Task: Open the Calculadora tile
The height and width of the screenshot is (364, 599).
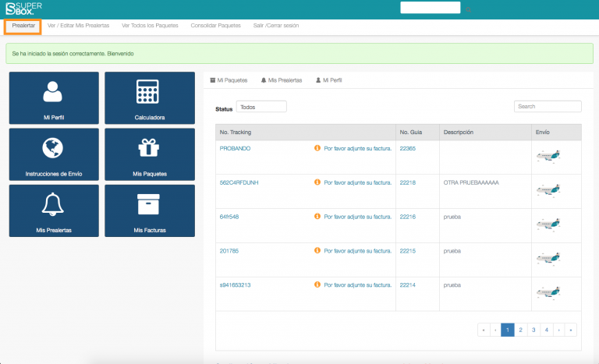Action: coord(149,98)
